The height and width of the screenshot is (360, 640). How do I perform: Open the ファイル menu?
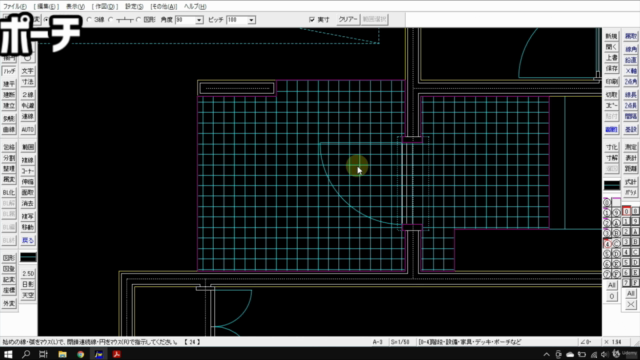[x=15, y=7]
